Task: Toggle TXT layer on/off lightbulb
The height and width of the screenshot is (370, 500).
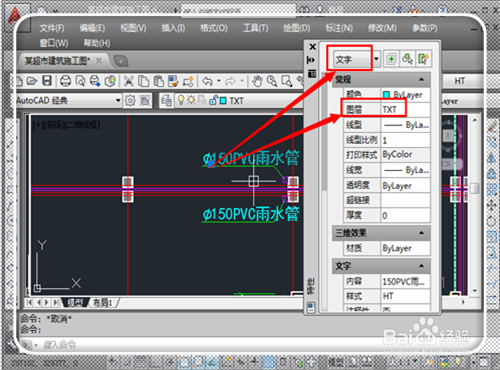Action: [x=181, y=100]
